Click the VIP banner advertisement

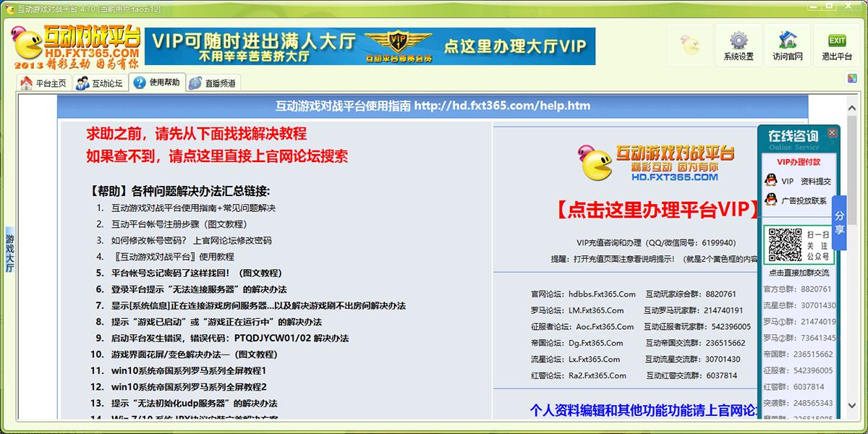tap(370, 47)
